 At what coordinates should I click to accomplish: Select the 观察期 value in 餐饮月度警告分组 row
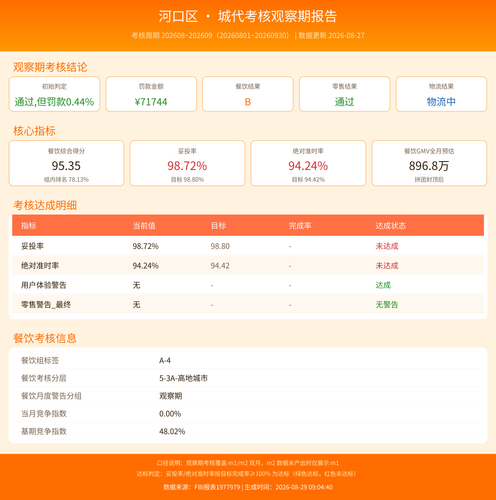coord(171,396)
